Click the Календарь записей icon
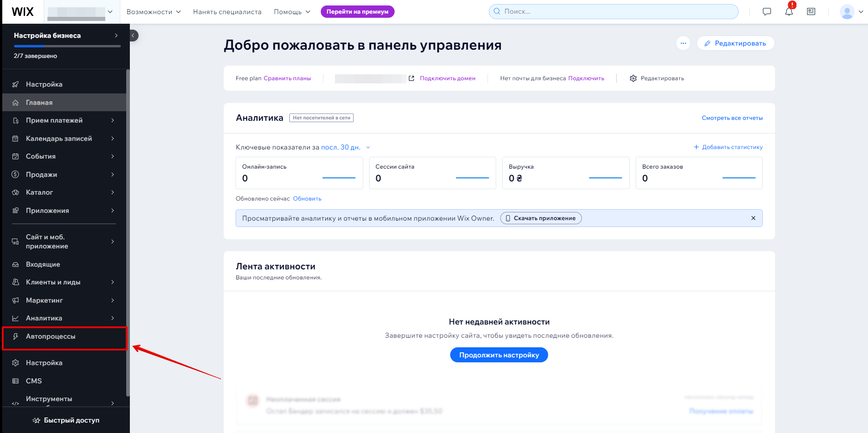Screen dimensions: 868x433 (15, 139)
